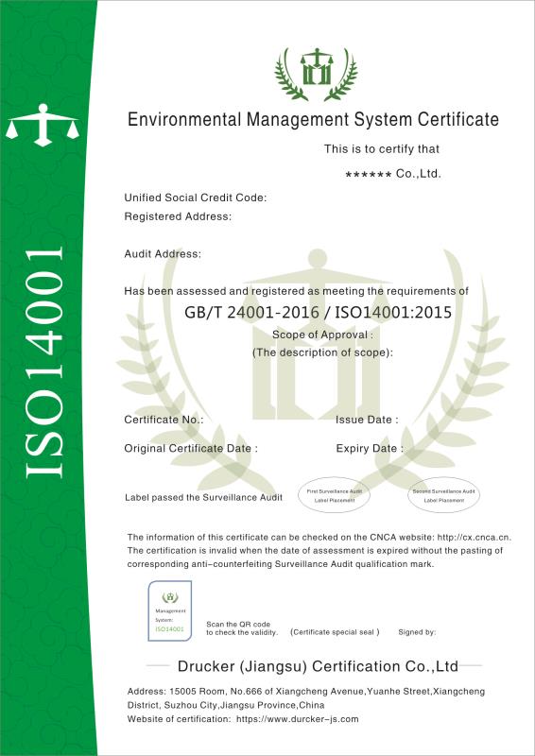Click the Certificate No. field
Screen dimensions: 535x756
point(164,420)
